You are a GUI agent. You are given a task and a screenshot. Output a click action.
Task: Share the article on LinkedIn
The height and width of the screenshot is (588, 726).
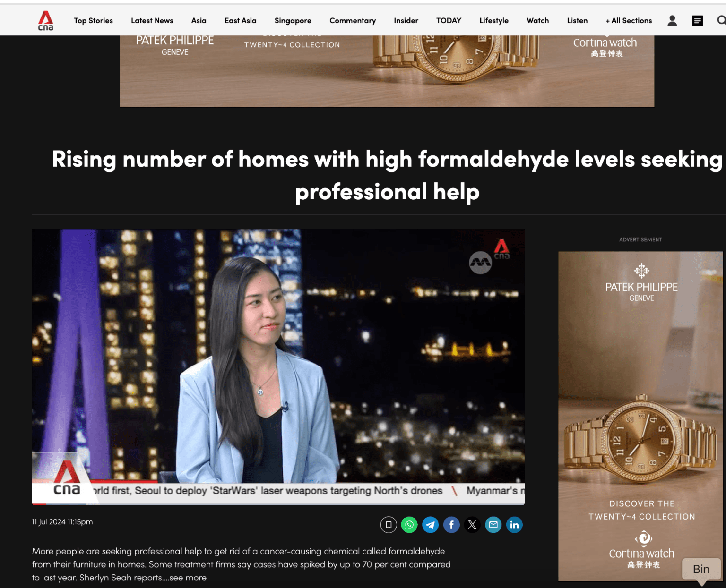point(514,525)
